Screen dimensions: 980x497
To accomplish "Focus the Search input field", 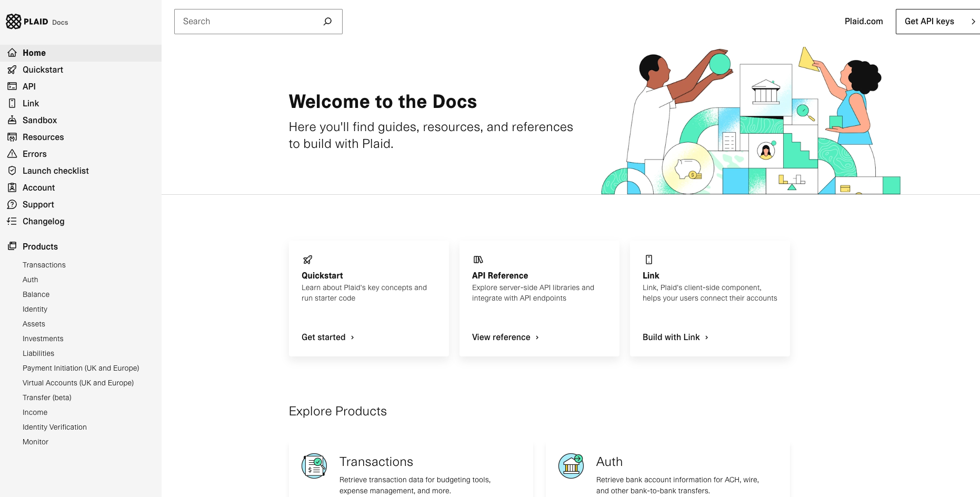I will click(x=247, y=22).
